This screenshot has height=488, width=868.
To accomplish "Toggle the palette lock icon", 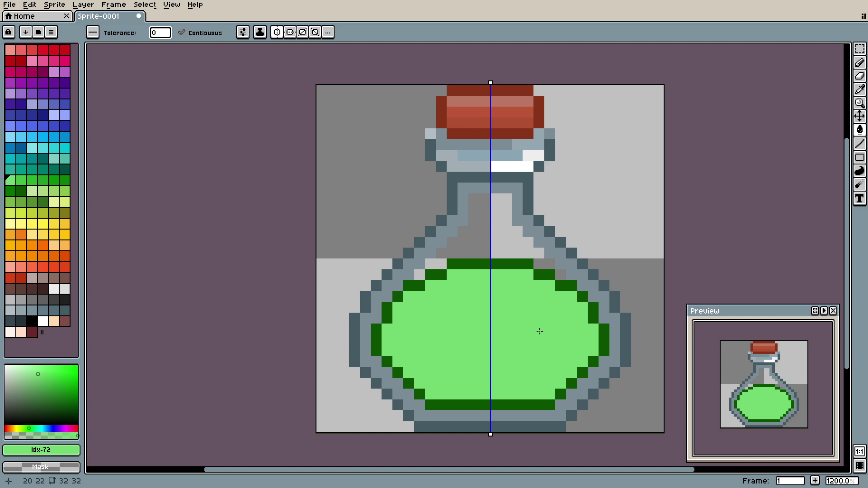I will 9,32.
